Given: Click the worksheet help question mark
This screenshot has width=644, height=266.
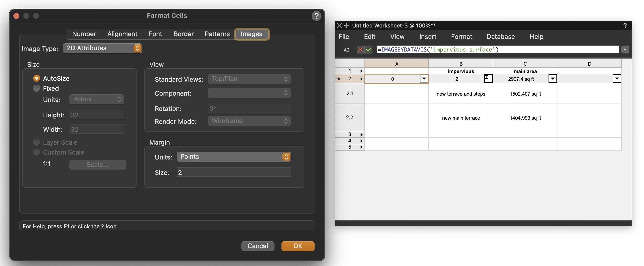Looking at the screenshot, I should tap(625, 26).
